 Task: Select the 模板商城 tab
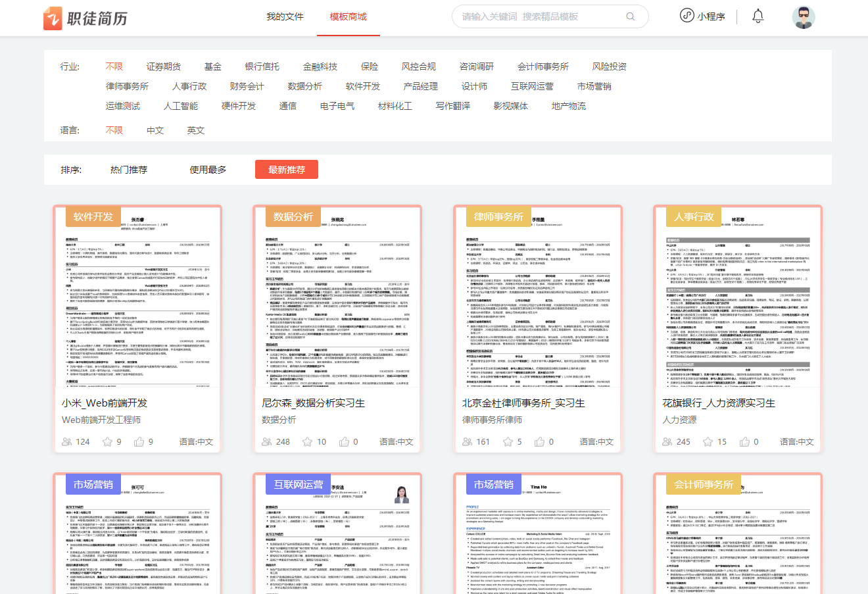click(348, 16)
